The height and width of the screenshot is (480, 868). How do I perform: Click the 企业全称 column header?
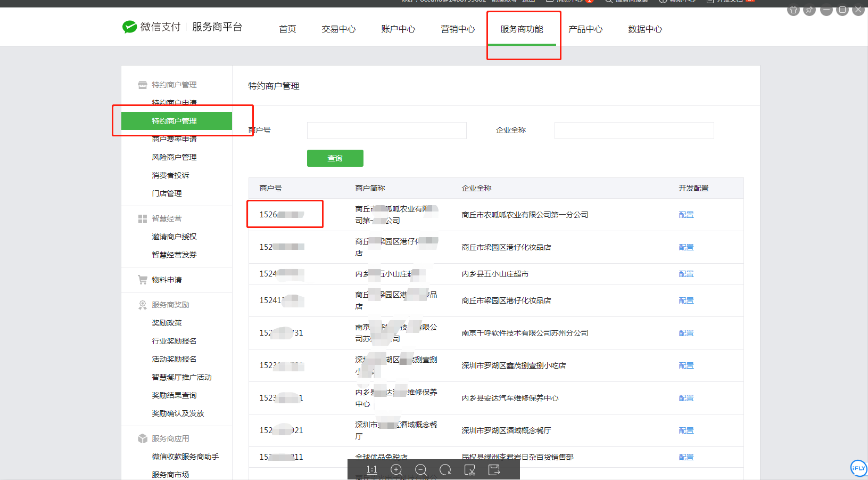(x=476, y=188)
